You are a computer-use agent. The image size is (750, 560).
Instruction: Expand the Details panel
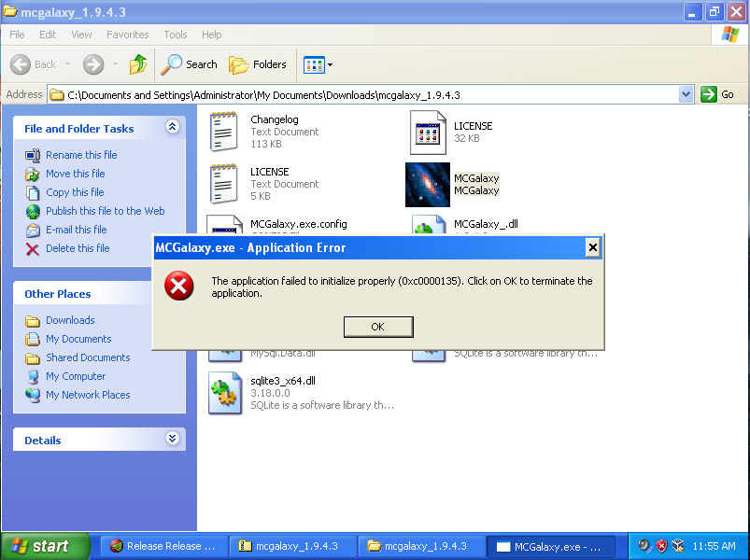(172, 438)
